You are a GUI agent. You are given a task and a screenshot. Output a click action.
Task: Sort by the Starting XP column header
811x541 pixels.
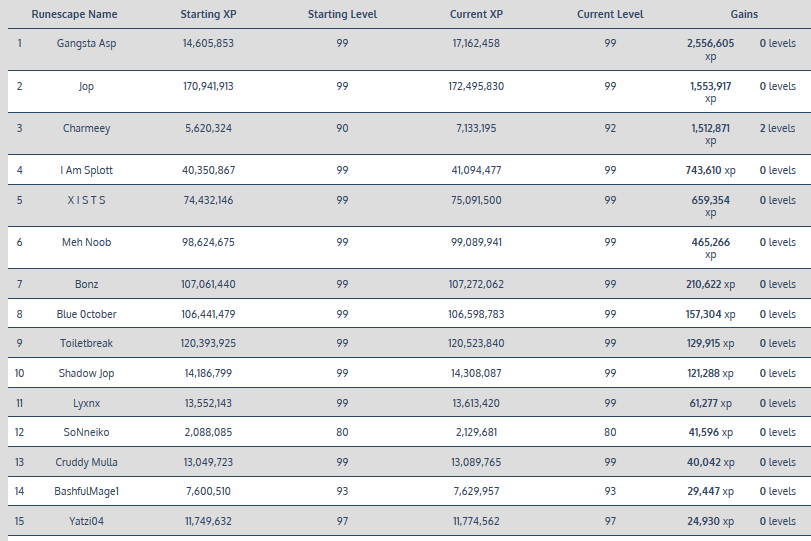[208, 15]
